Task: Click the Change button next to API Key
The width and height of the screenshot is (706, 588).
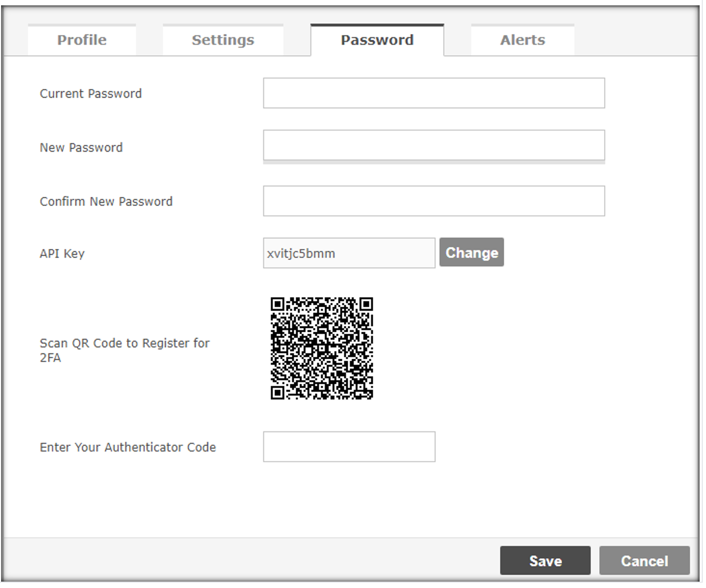Action: (472, 252)
